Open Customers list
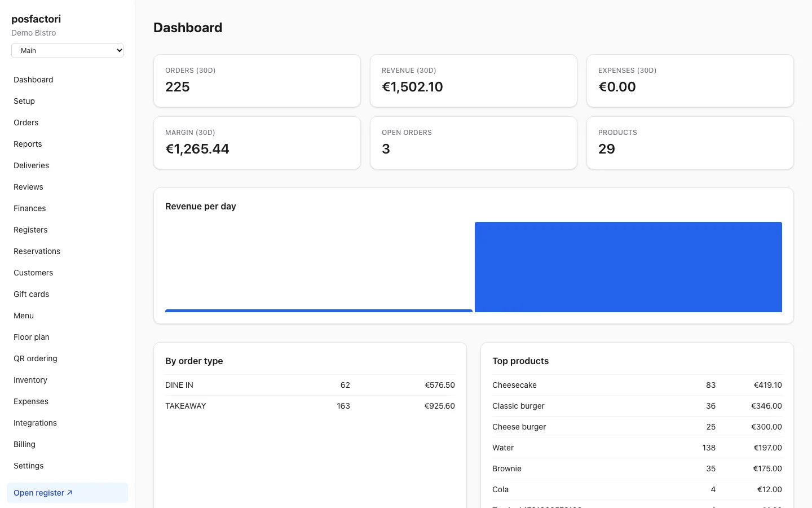The height and width of the screenshot is (508, 812). tap(33, 273)
